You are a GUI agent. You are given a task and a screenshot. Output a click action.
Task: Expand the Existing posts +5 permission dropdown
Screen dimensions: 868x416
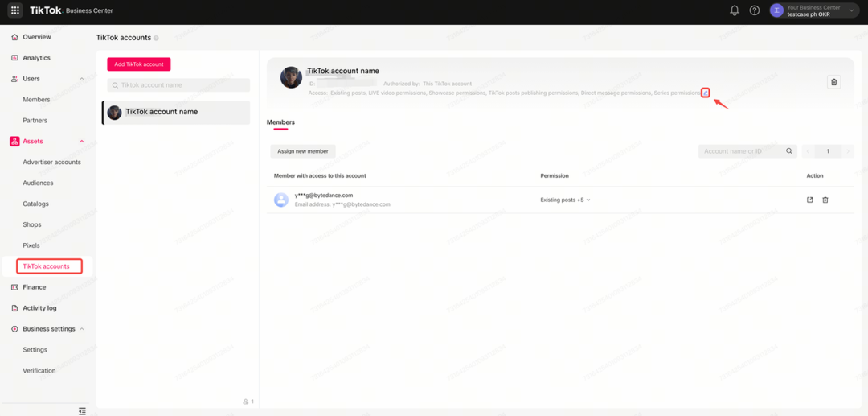click(565, 200)
